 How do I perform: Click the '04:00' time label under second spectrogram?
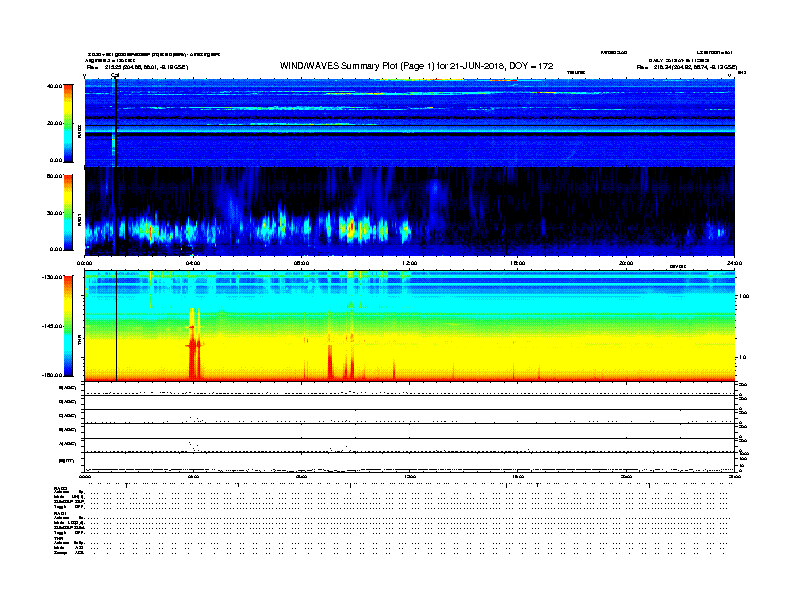click(193, 263)
